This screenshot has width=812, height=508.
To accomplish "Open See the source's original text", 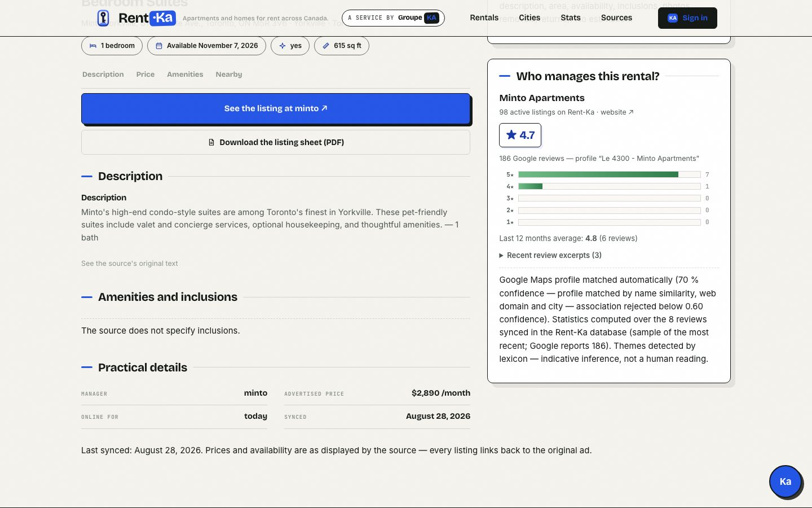I will 130,264.
